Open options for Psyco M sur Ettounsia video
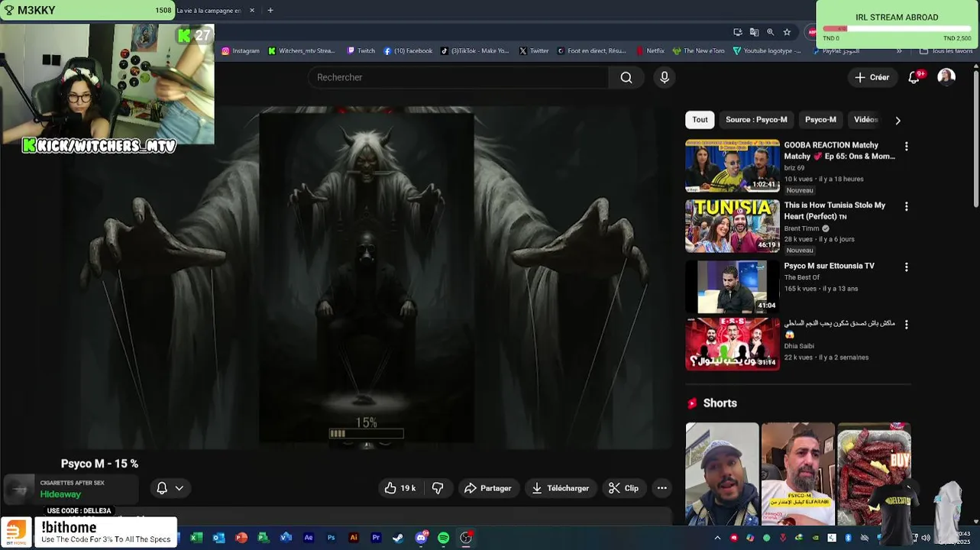 tap(907, 267)
